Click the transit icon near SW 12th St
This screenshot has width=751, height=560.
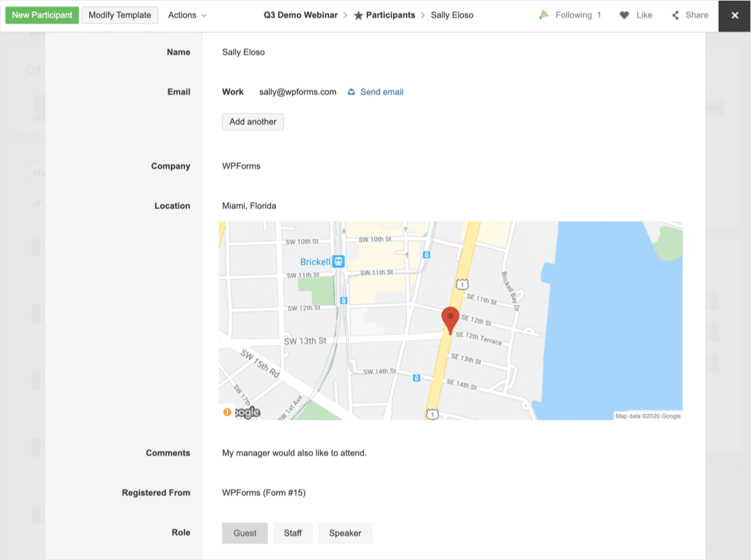click(x=343, y=301)
